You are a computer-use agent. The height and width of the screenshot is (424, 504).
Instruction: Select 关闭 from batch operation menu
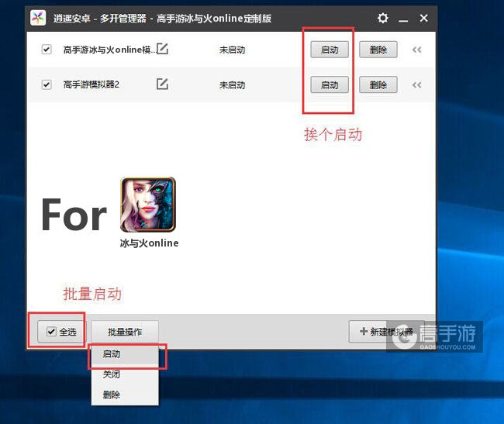112,374
